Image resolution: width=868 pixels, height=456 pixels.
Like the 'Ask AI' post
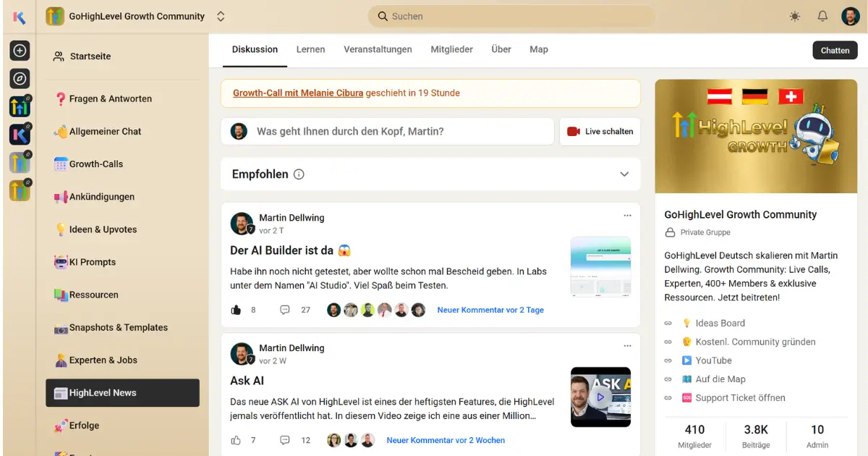[x=235, y=439]
